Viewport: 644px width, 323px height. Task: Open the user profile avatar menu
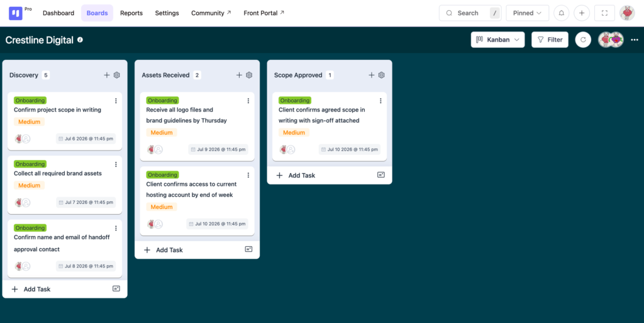coord(627,13)
